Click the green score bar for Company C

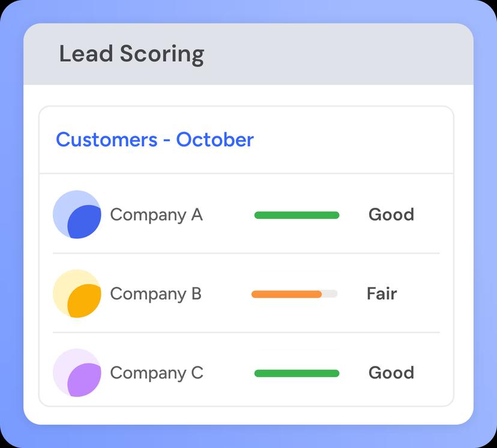tap(297, 374)
